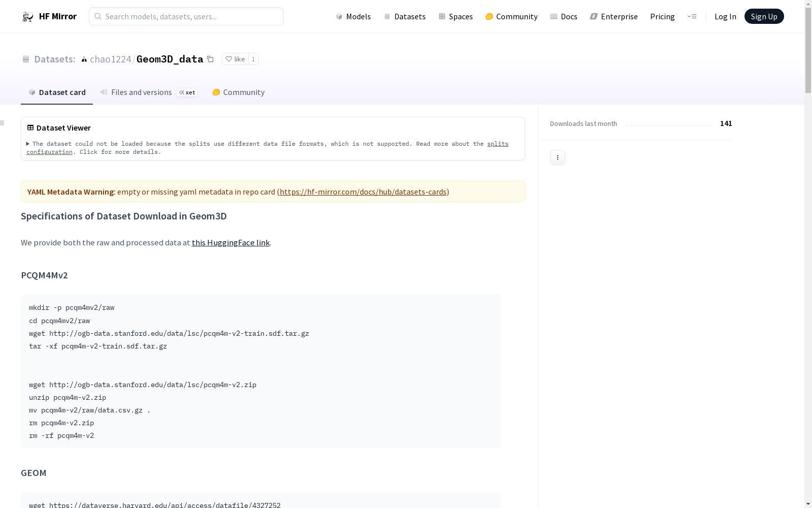This screenshot has width=812, height=508.
Task: Click the like count number
Action: coord(253,59)
